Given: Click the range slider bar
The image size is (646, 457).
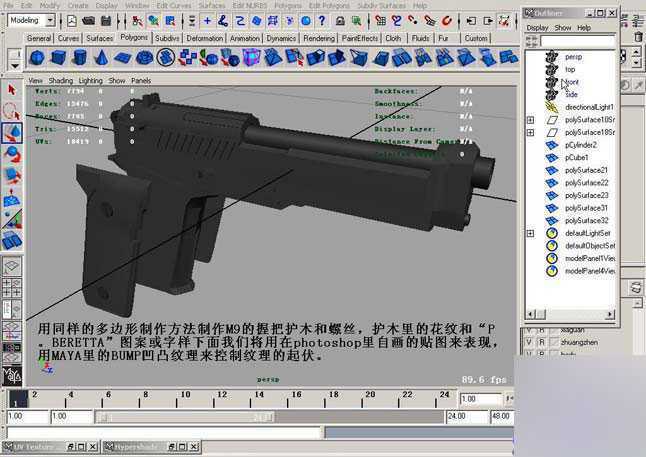Looking at the screenshot, I should click(x=184, y=417).
